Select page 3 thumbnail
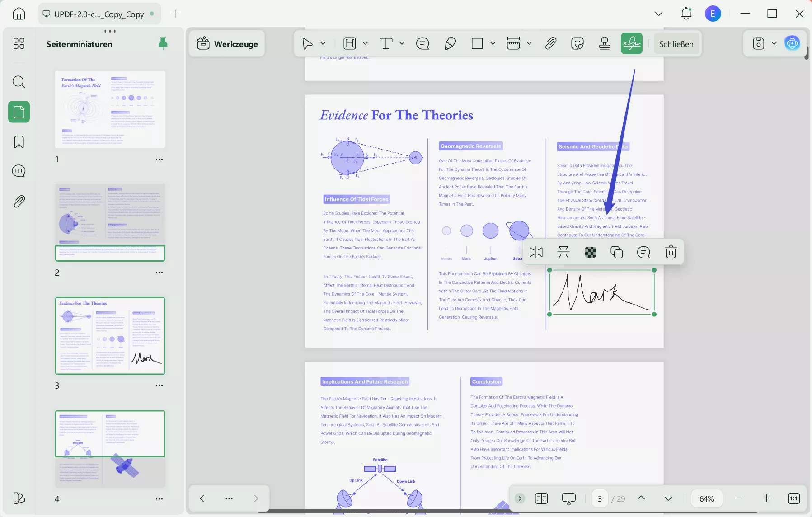Viewport: 812px width, 517px height. pyautogui.click(x=110, y=336)
